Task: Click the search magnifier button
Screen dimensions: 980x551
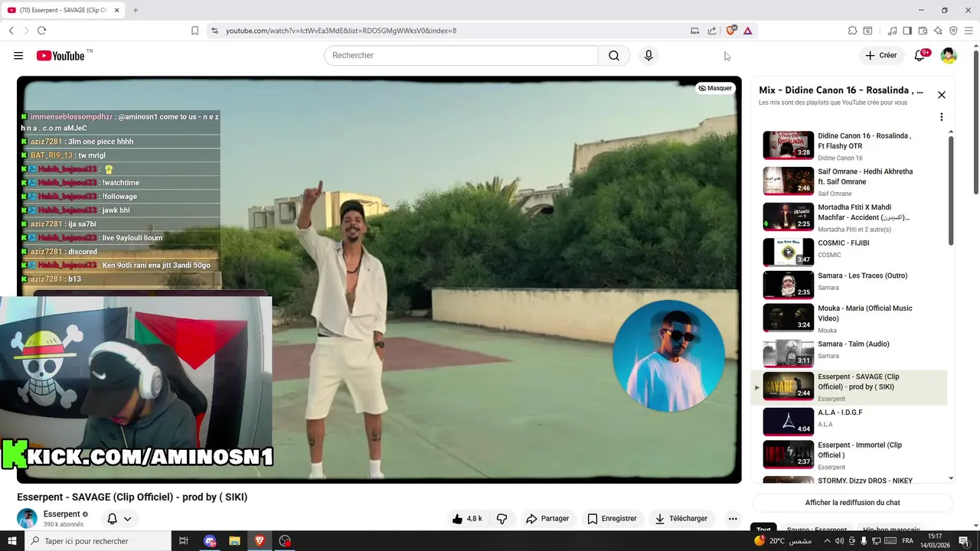Action: (x=614, y=56)
